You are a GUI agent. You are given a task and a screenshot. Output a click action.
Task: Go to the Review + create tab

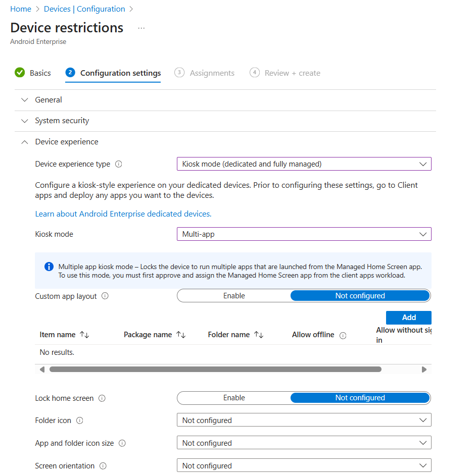point(285,73)
